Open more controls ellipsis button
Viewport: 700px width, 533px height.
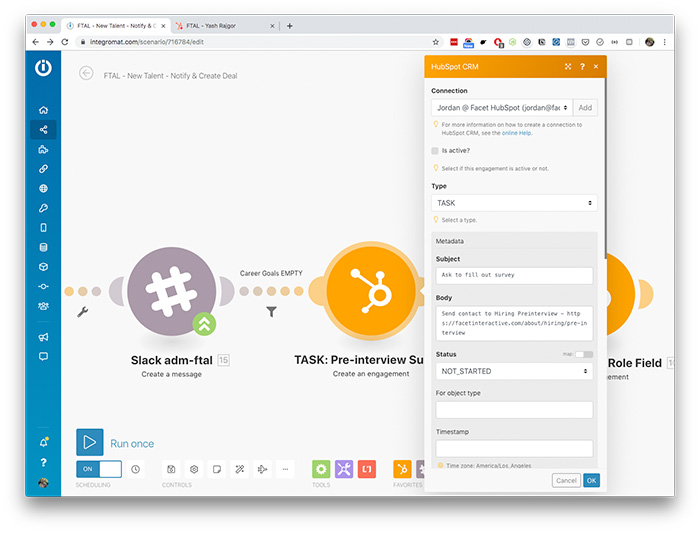tap(285, 469)
